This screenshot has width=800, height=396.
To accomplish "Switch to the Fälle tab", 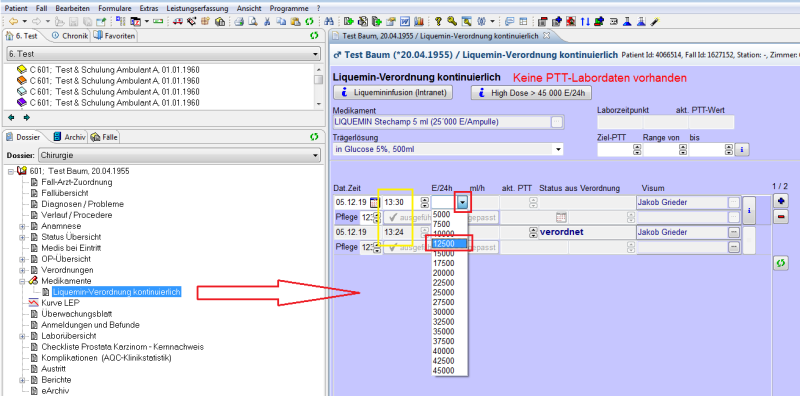I will tap(105, 137).
